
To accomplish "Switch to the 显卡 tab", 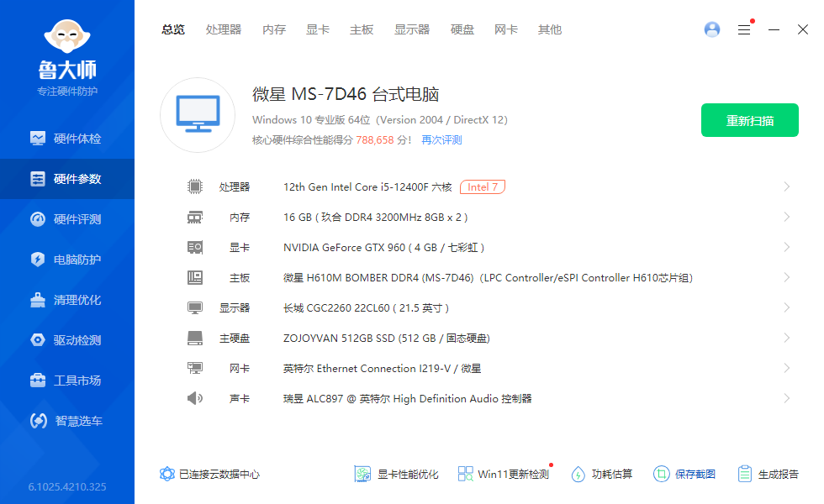I will point(318,29).
